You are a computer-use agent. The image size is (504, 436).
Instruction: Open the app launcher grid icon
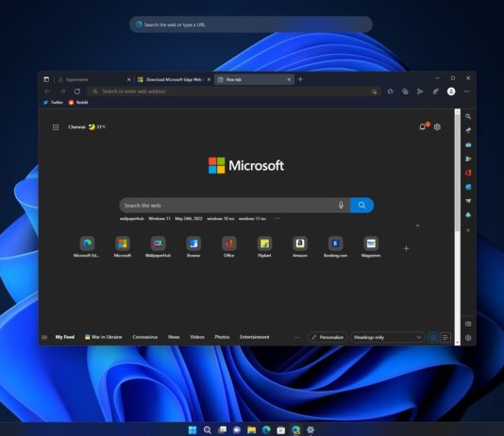(56, 127)
